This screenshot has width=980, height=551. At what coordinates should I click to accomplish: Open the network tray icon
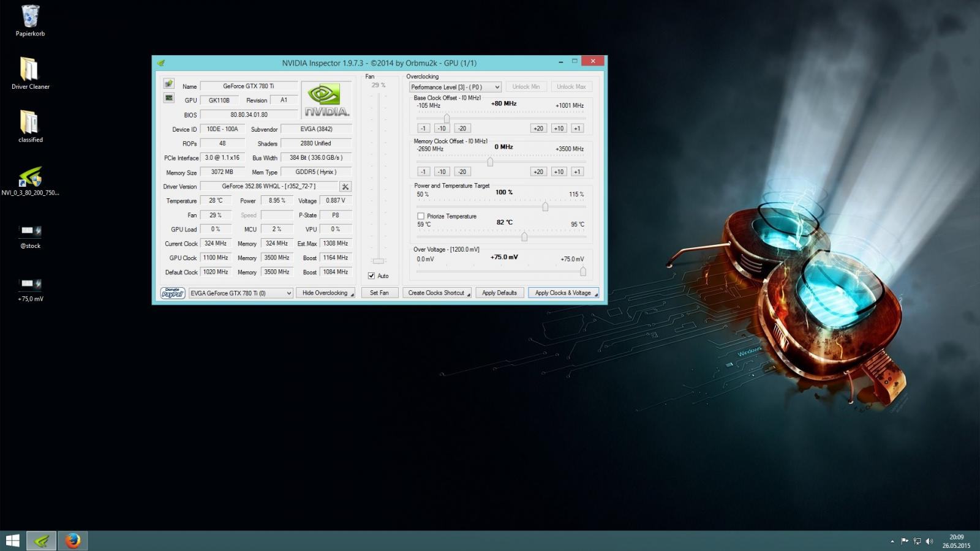click(x=917, y=541)
